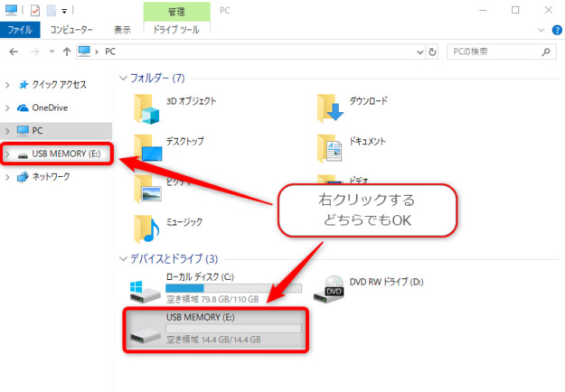
Task: Click the PC breadcrumb in address bar
Action: coord(110,51)
